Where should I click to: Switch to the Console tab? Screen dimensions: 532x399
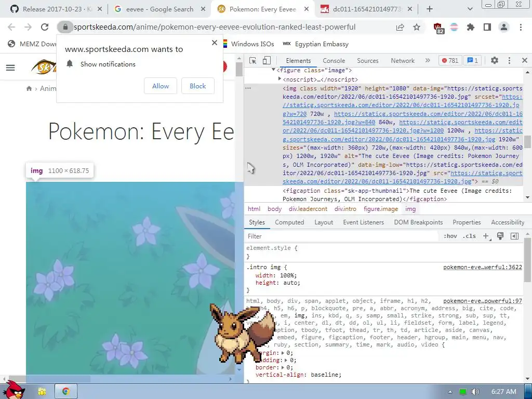334,60
